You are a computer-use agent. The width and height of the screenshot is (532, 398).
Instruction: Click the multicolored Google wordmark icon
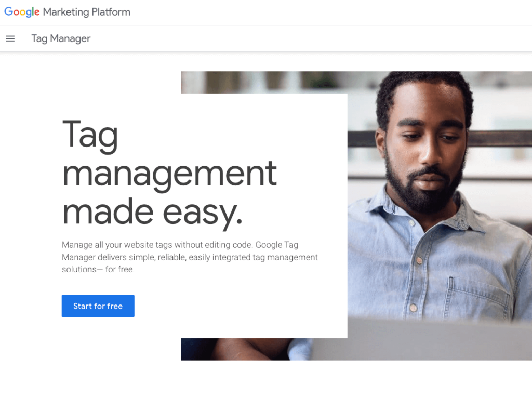(x=21, y=12)
